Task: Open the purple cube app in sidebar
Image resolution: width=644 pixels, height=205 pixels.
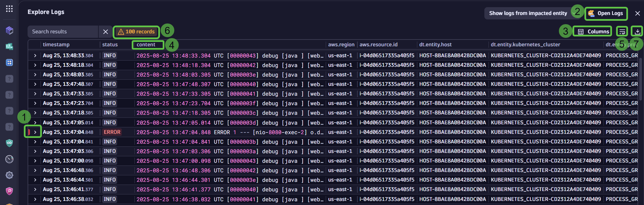Action: (10, 31)
